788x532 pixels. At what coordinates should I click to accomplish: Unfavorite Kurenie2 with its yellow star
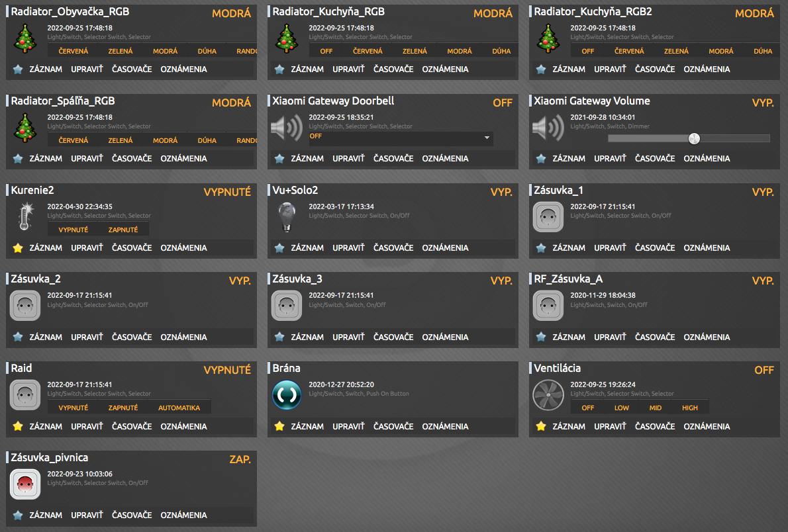[x=18, y=247]
